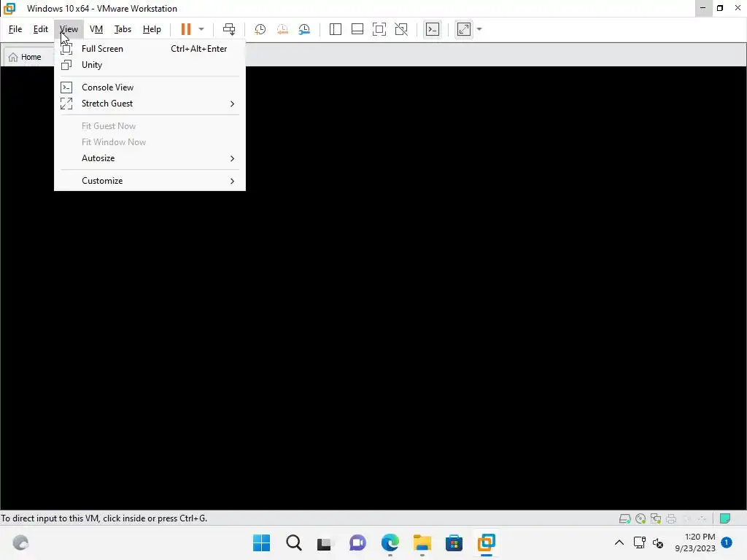The image size is (747, 560).
Task: Open the Edit menu
Action: coord(41,29)
